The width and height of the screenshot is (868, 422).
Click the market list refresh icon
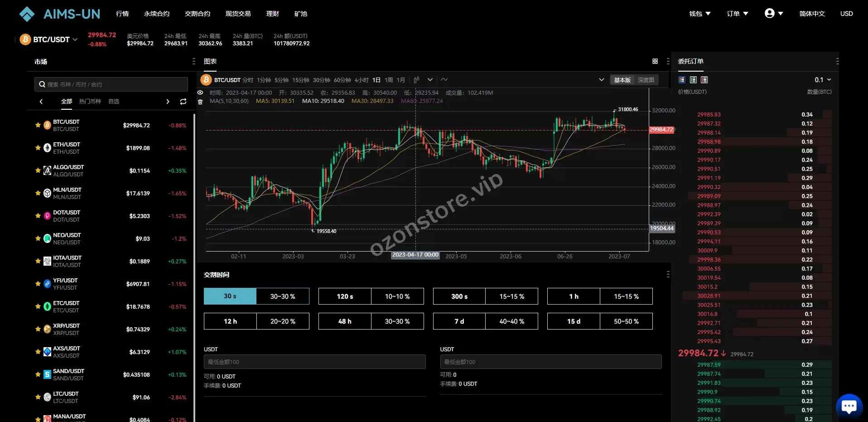183,102
